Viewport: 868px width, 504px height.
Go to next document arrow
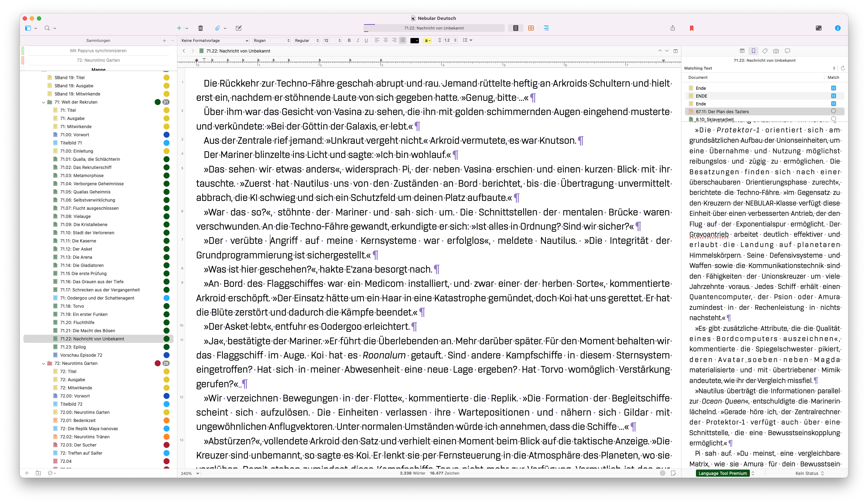pyautogui.click(x=667, y=51)
